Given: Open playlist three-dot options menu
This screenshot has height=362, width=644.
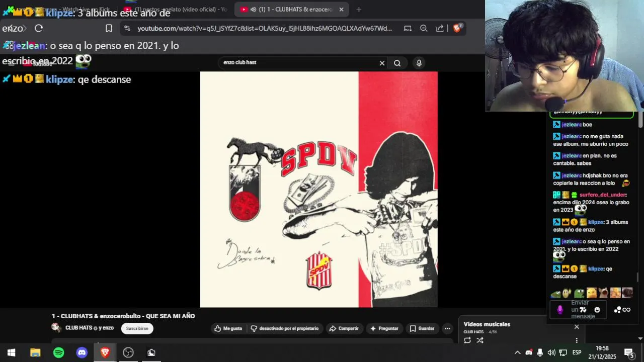Looking at the screenshot, I should [x=577, y=340].
